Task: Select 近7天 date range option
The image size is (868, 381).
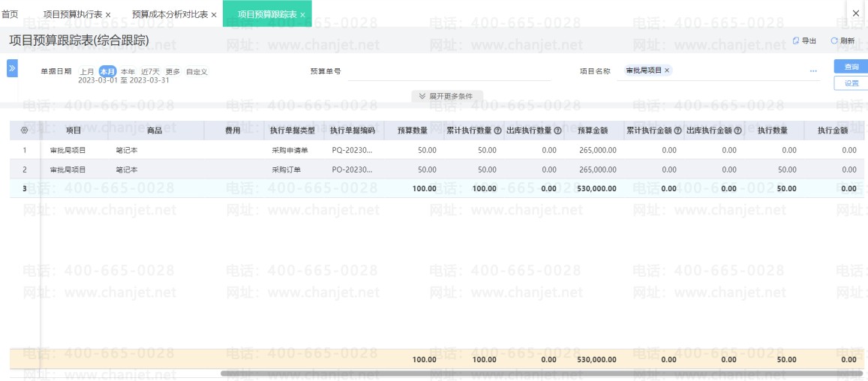Action: point(150,71)
